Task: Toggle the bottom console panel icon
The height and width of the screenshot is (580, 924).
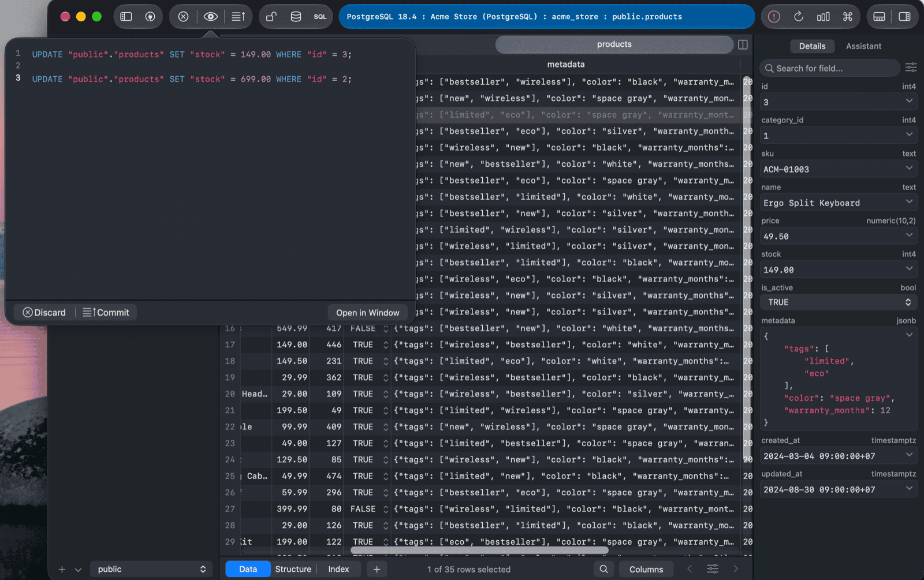Action: (x=879, y=17)
